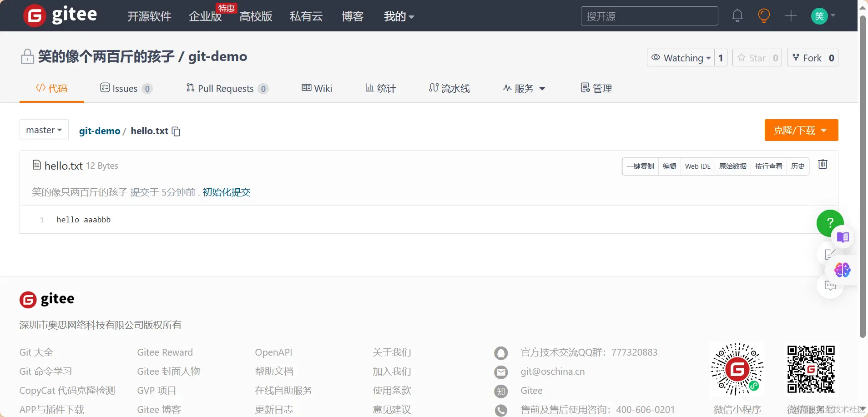The height and width of the screenshot is (417, 868).
Task: Open the purple book docs icon
Action: [x=843, y=237]
